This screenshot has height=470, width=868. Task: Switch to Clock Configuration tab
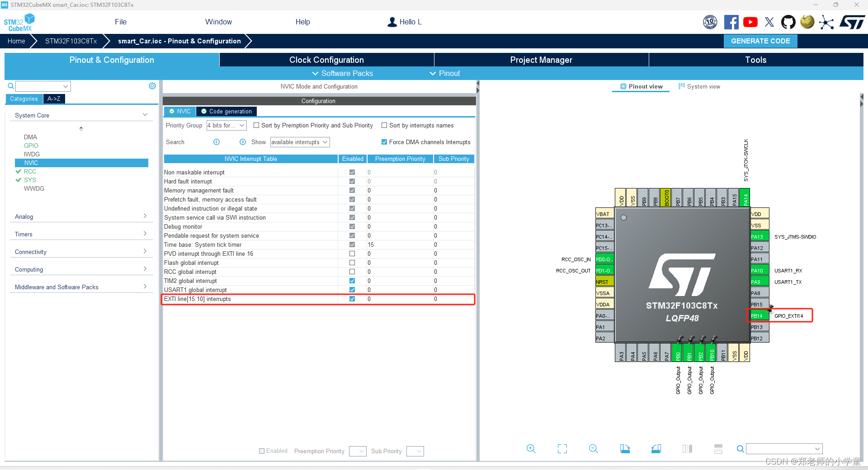click(326, 60)
